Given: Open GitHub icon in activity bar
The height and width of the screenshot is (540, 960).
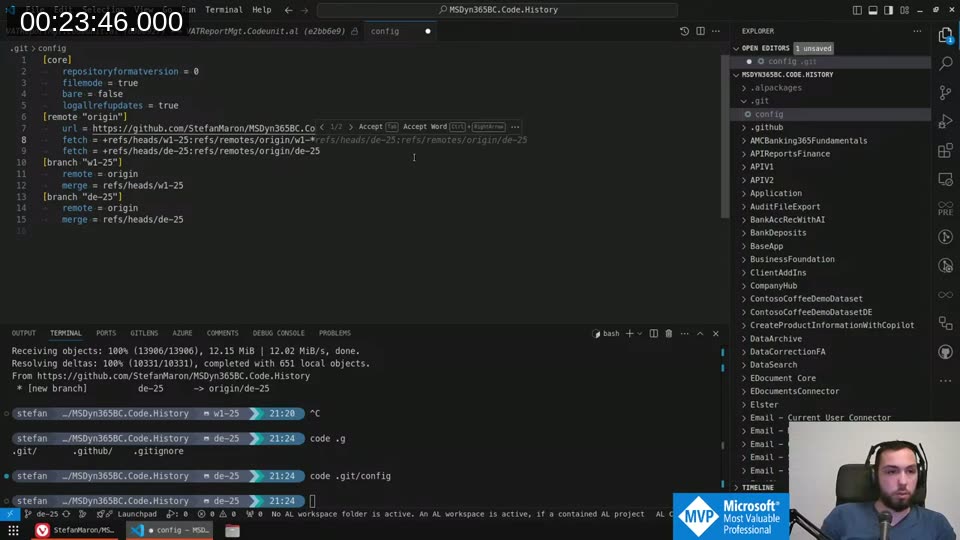Looking at the screenshot, I should [x=945, y=352].
